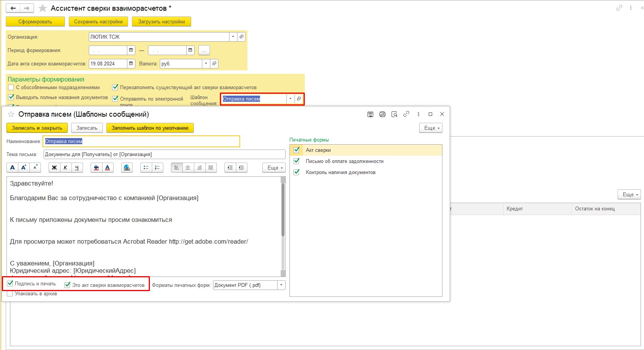Uncheck 'Письмо об оплате задолженности' print form
This screenshot has width=644, height=350.
point(296,161)
